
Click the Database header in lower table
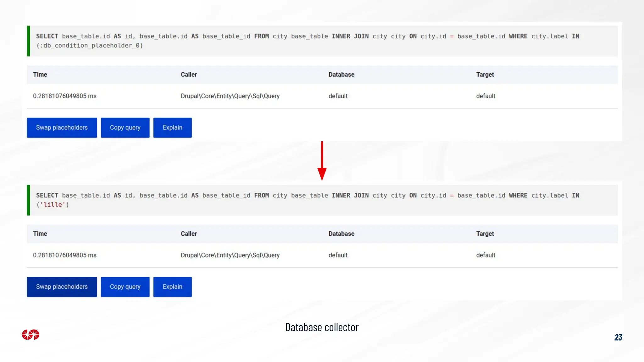coord(341,234)
